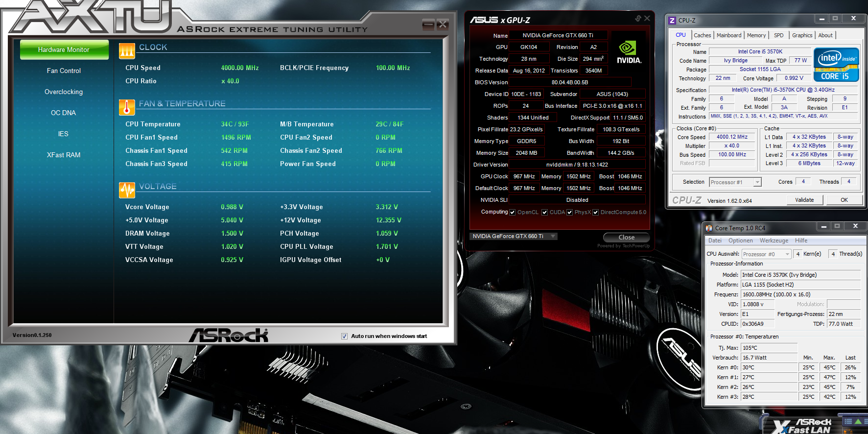Open OC DNA section in AXTU
This screenshot has height=434, width=868.
[x=64, y=113]
